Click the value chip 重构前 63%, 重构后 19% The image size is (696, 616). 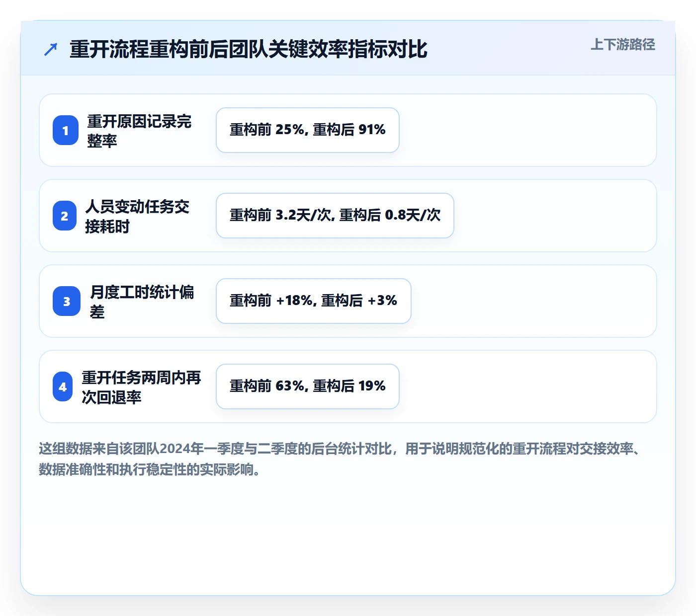pyautogui.click(x=308, y=386)
